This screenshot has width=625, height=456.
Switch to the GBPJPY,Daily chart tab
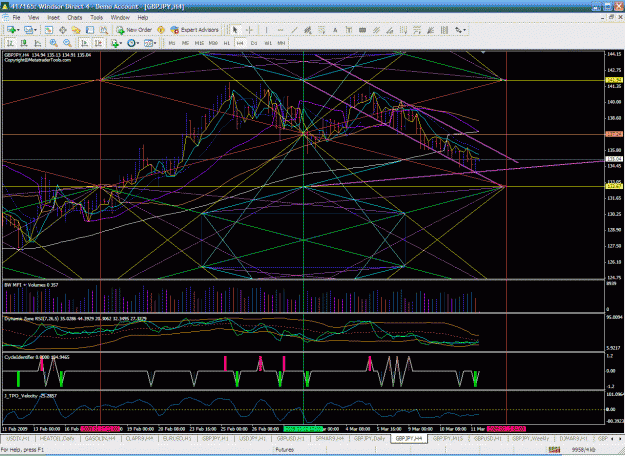369,438
